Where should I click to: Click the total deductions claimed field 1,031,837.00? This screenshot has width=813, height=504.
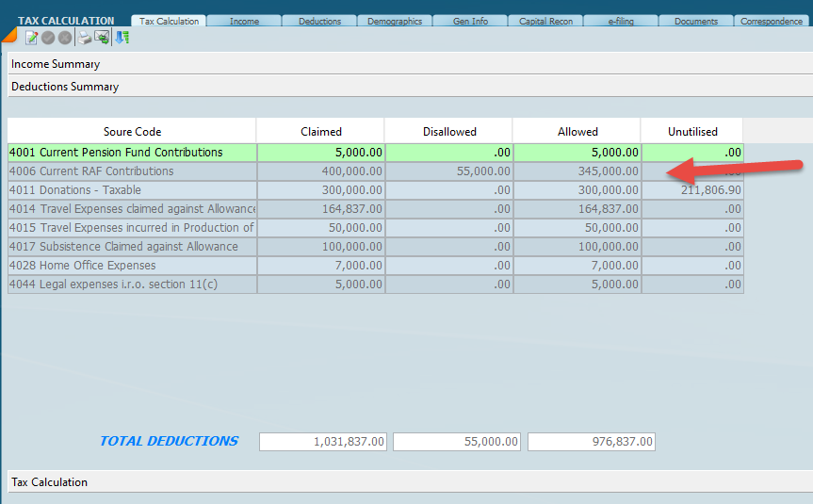click(x=323, y=442)
